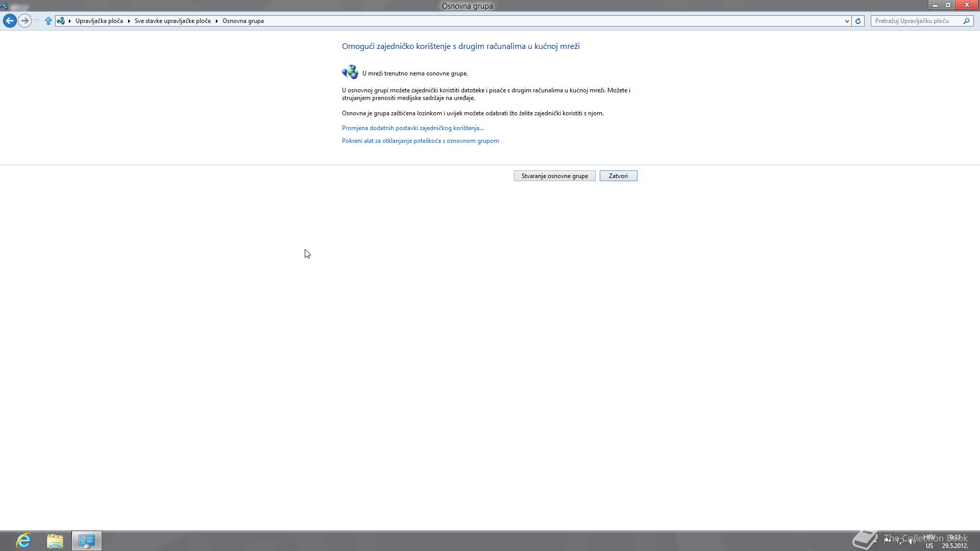Focus the Pretražuj Upravljačku ploču search field
Image resolution: width=980 pixels, height=551 pixels.
click(x=916, y=21)
